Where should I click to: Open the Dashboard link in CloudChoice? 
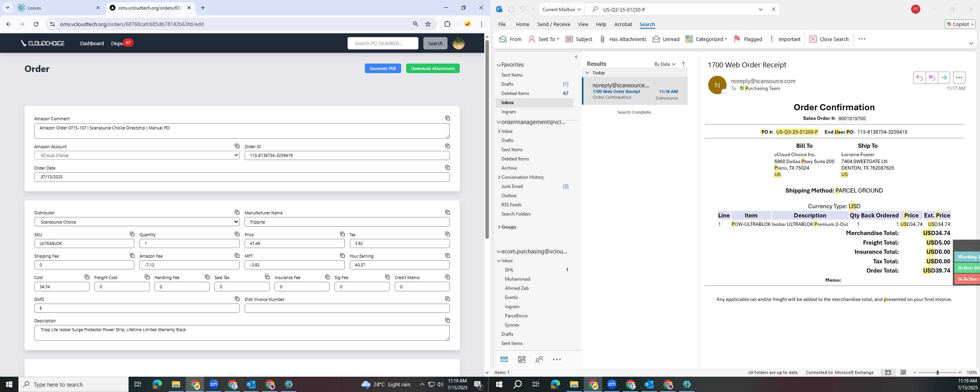(x=92, y=43)
